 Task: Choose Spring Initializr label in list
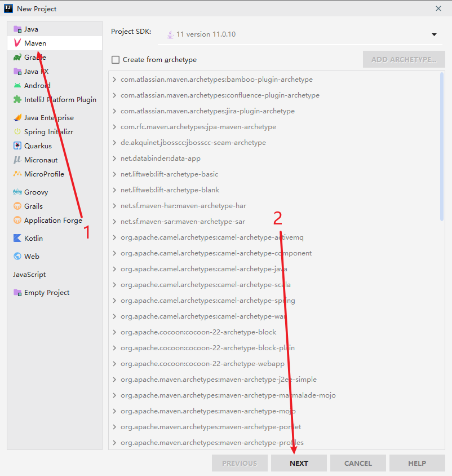point(49,132)
